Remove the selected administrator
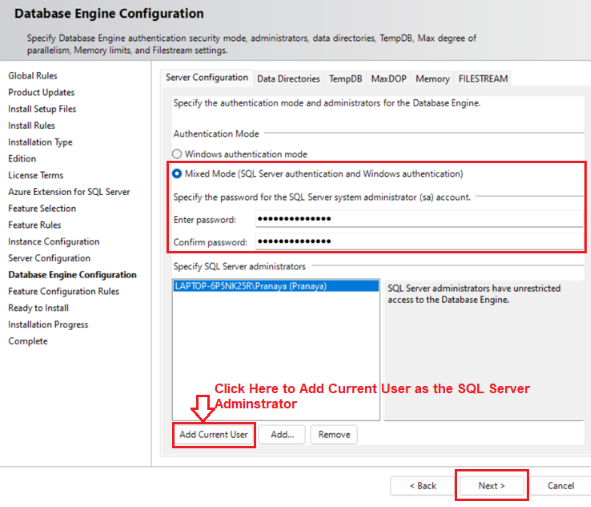Screen dimensions: 591x507 334,435
